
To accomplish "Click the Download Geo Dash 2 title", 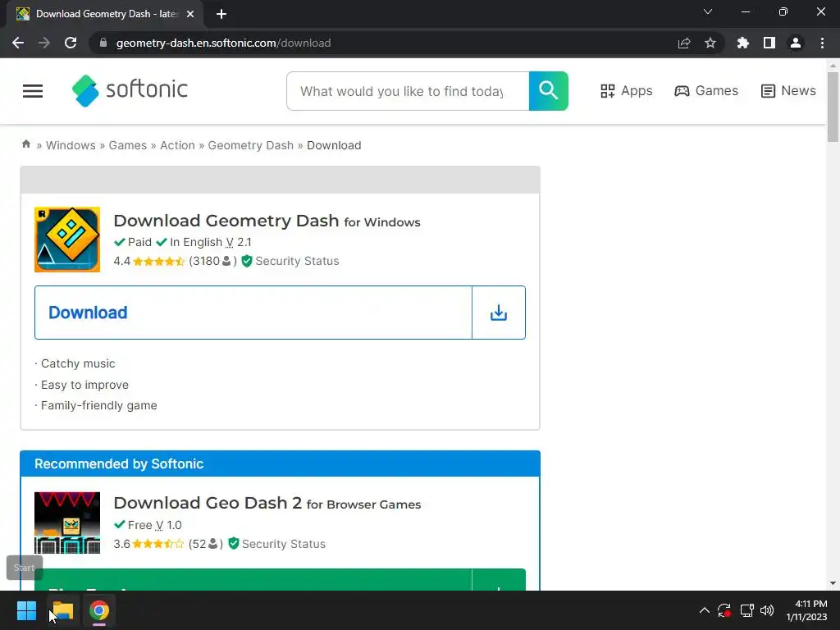I will (267, 503).
